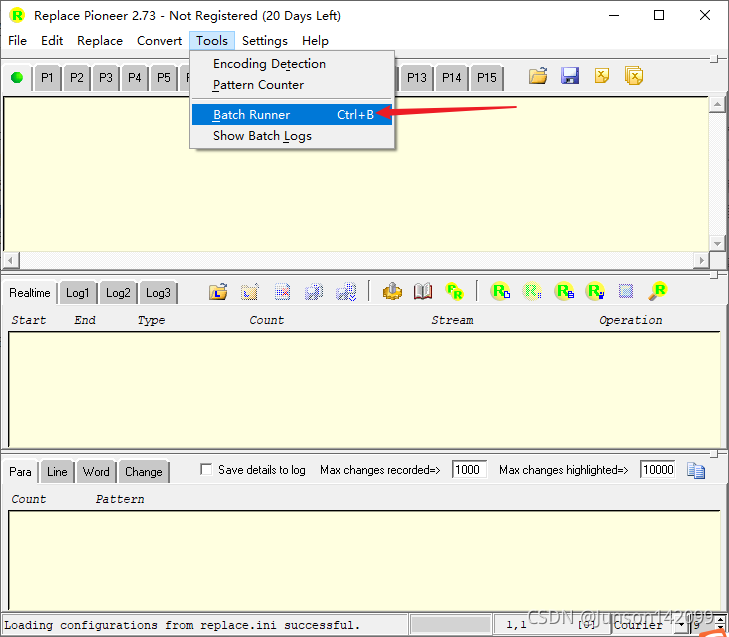Open the book icon in log toolbar
Image resolution: width=729 pixels, height=637 pixels.
423,292
